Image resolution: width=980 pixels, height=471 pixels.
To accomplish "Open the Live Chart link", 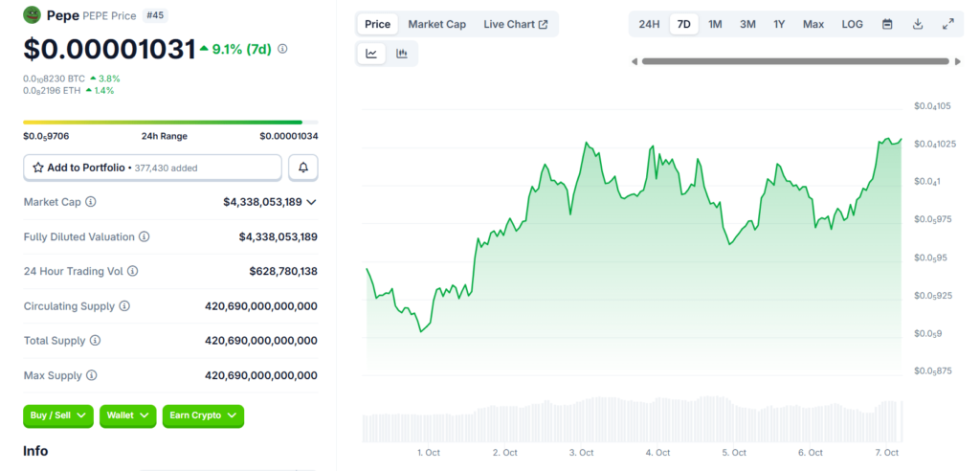I will tap(516, 24).
